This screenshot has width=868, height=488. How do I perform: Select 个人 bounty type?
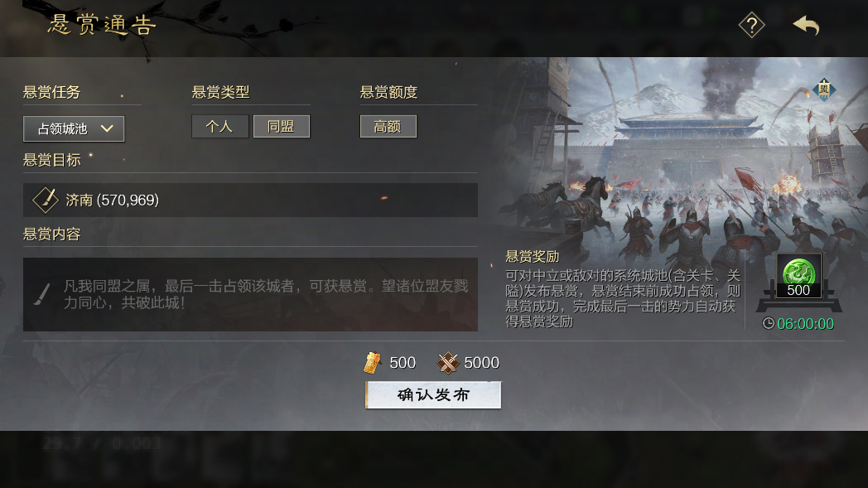click(x=219, y=127)
